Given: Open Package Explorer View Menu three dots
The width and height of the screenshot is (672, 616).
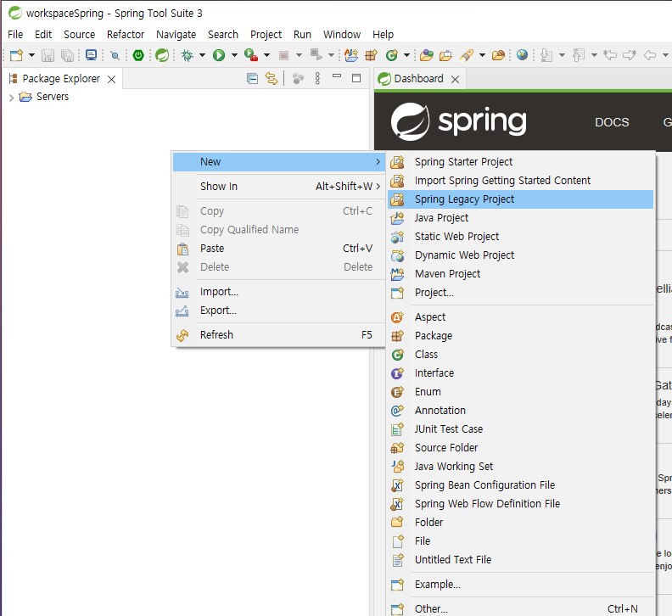Looking at the screenshot, I should pyautogui.click(x=317, y=78).
